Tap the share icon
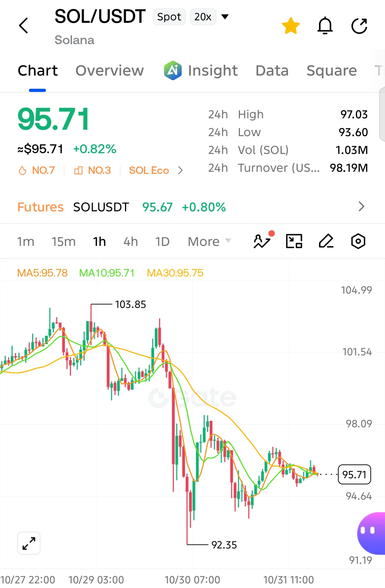The height and width of the screenshot is (588, 385). tap(359, 26)
